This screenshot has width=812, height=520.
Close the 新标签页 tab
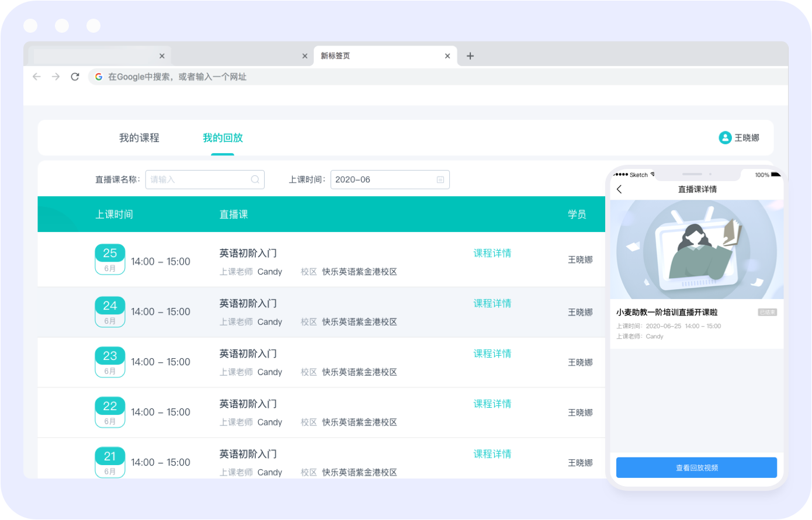point(447,56)
